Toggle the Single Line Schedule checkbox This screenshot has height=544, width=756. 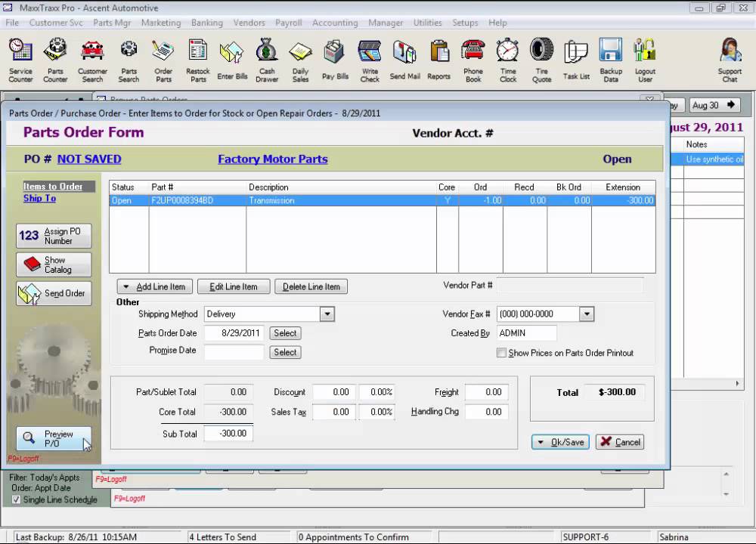pyautogui.click(x=17, y=499)
